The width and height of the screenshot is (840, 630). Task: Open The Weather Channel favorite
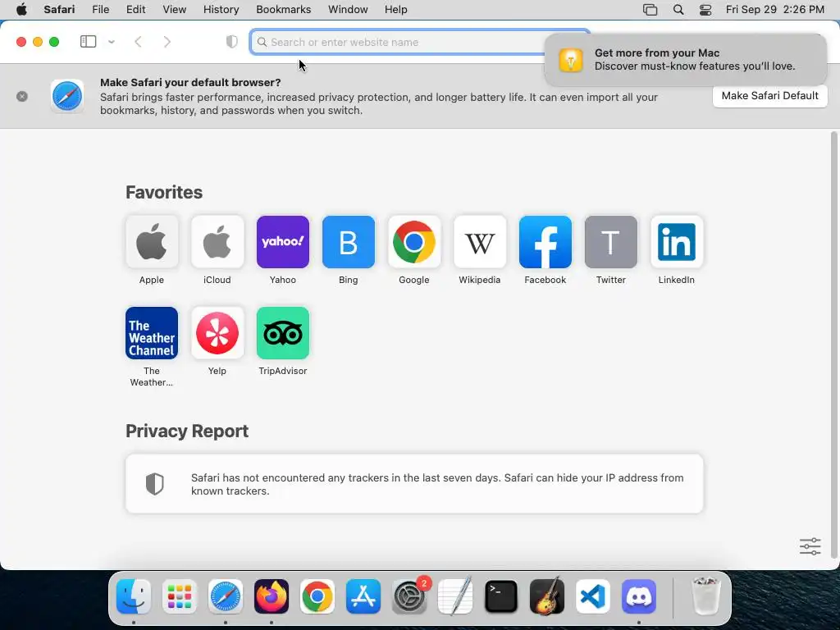point(152,333)
